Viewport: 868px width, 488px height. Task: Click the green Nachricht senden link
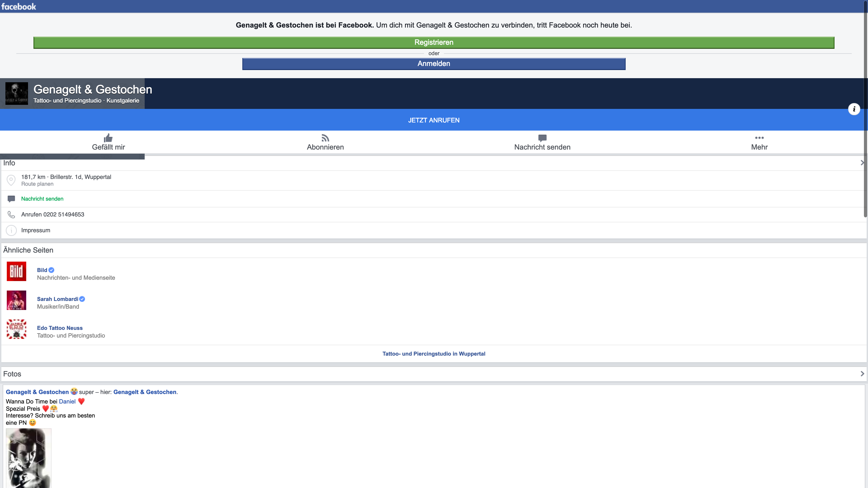click(42, 199)
